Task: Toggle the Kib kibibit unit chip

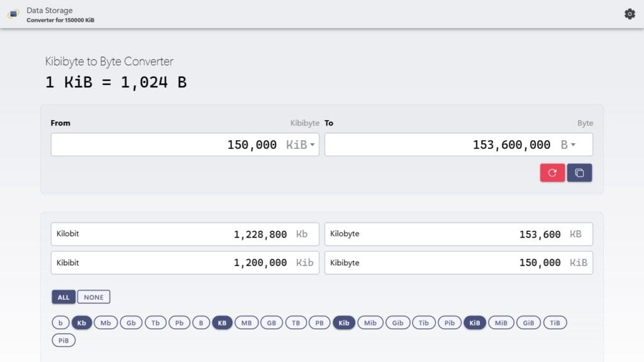Action: pyautogui.click(x=344, y=323)
